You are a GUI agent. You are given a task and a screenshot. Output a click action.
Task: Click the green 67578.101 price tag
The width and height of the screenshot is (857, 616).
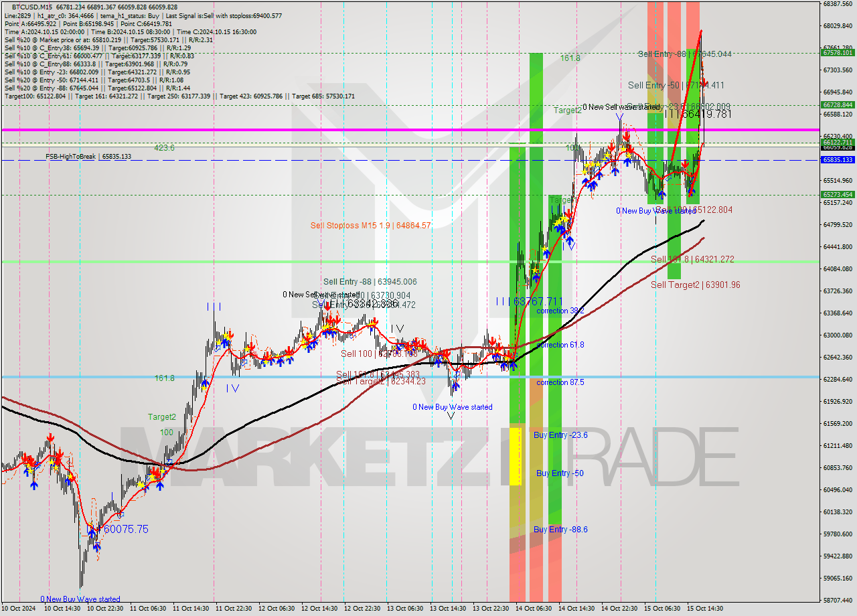[x=837, y=52]
